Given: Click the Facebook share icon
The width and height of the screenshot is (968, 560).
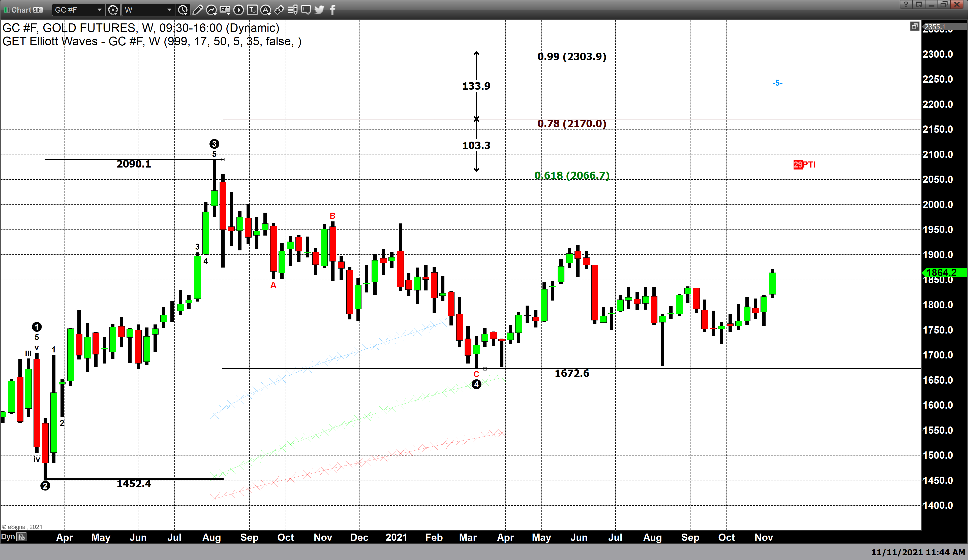Looking at the screenshot, I should [333, 10].
